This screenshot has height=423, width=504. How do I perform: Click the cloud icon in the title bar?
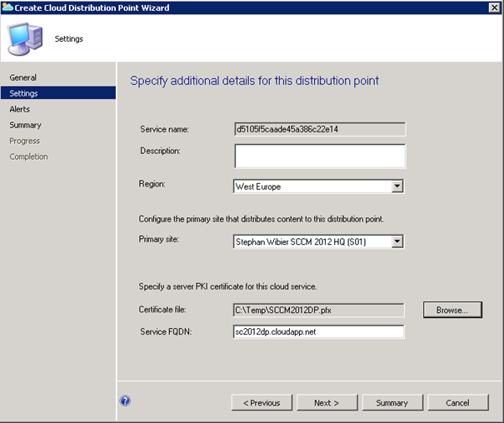point(8,7)
